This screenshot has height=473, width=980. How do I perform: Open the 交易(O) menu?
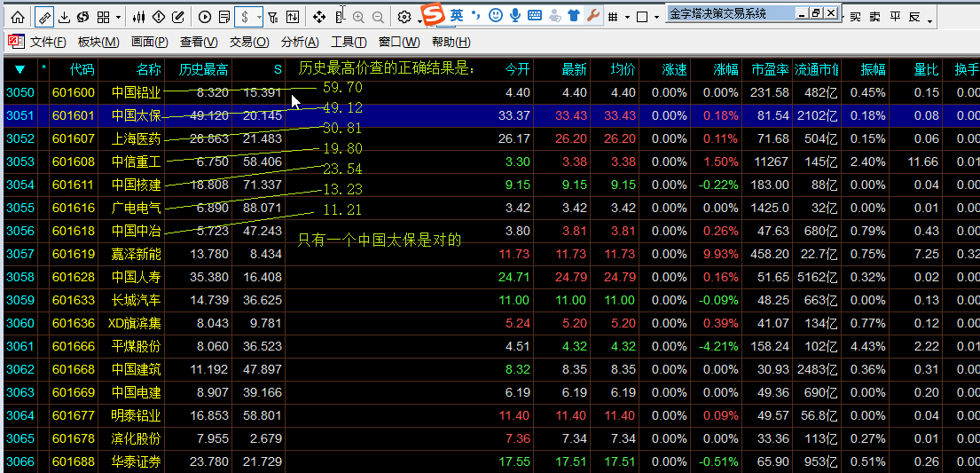click(x=249, y=42)
